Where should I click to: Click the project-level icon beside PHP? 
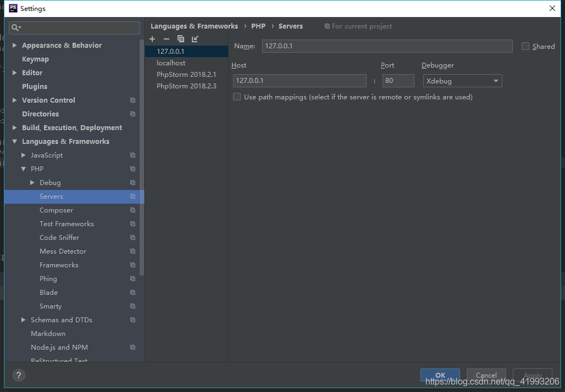tap(132, 169)
